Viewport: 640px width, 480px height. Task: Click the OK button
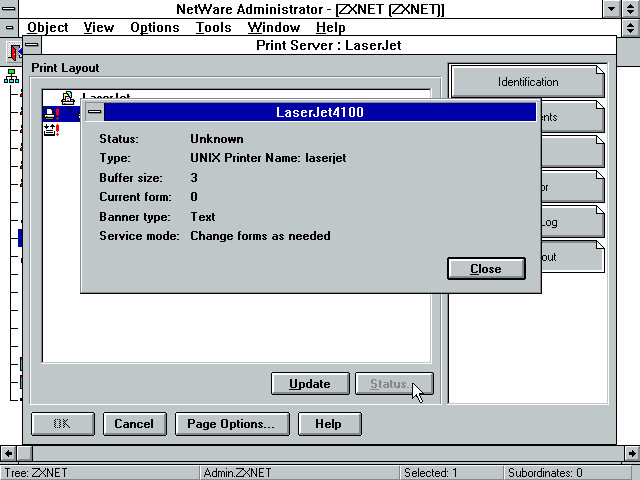[x=62, y=424]
